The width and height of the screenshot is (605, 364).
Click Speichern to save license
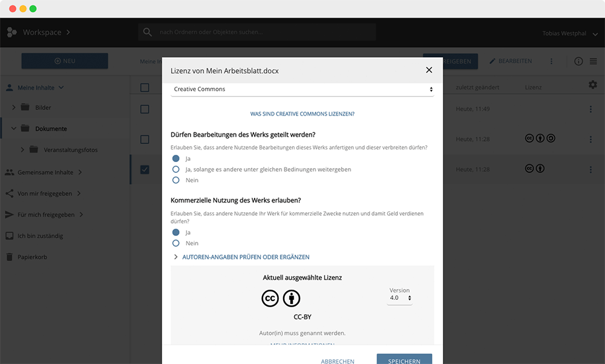pyautogui.click(x=404, y=360)
